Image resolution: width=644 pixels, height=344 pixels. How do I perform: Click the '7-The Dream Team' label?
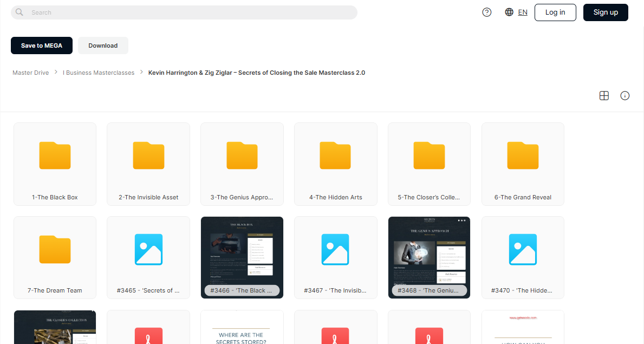click(x=55, y=290)
